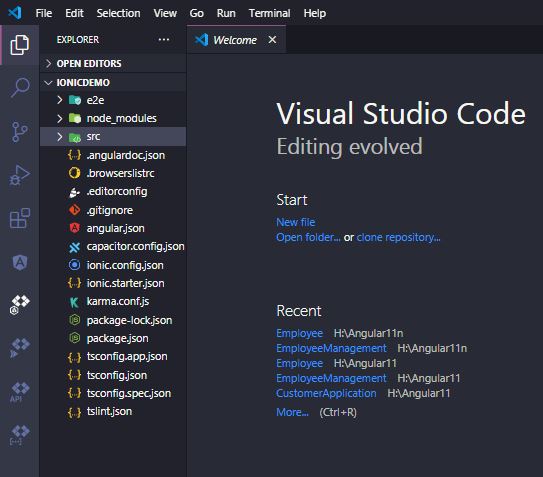
Task: Open the Angular extension icon in activity bar
Action: (20, 262)
